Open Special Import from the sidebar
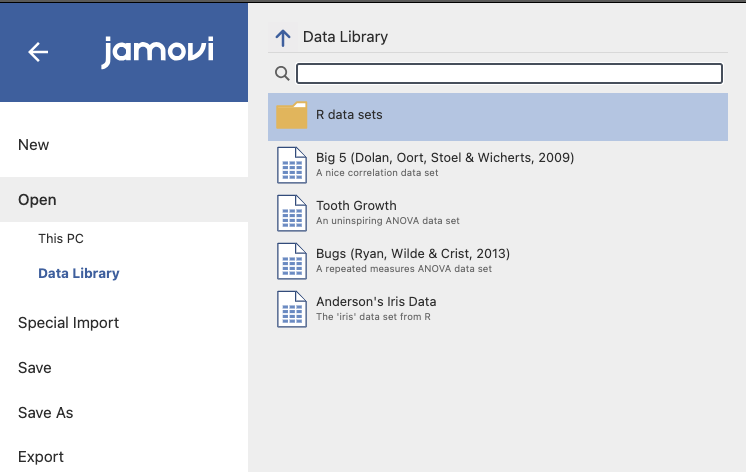The width and height of the screenshot is (746, 472). click(x=68, y=323)
